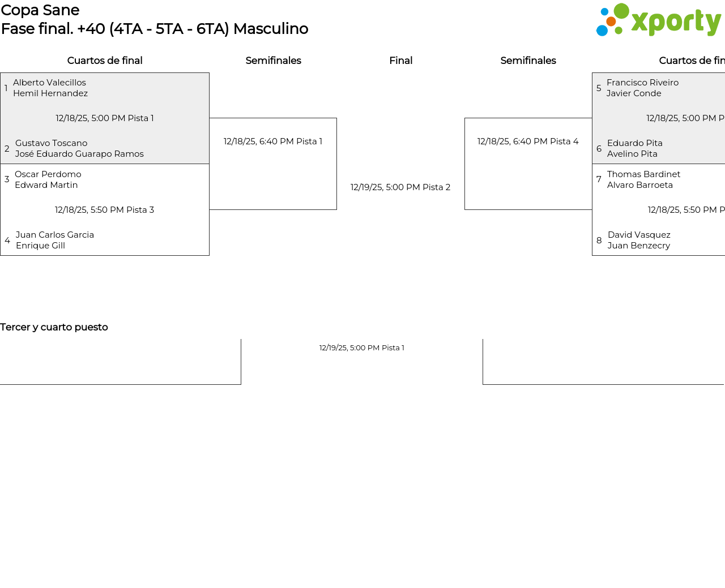Open the semifinal at 6:40 PM Pista 4

point(528,141)
